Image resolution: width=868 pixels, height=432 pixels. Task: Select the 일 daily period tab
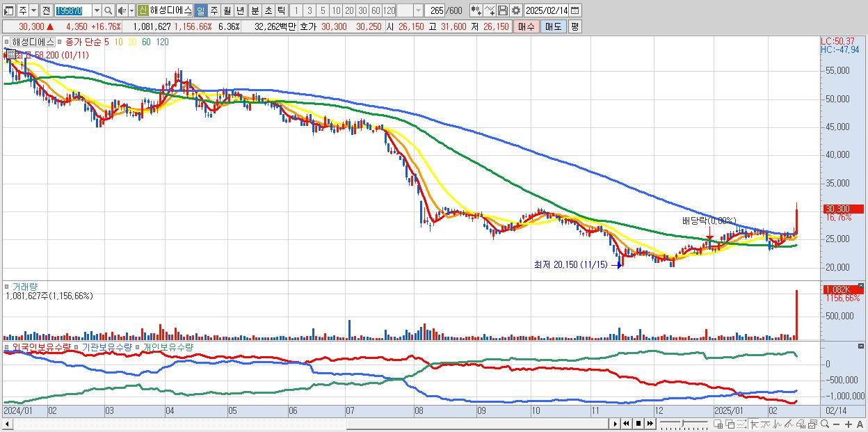click(x=200, y=10)
